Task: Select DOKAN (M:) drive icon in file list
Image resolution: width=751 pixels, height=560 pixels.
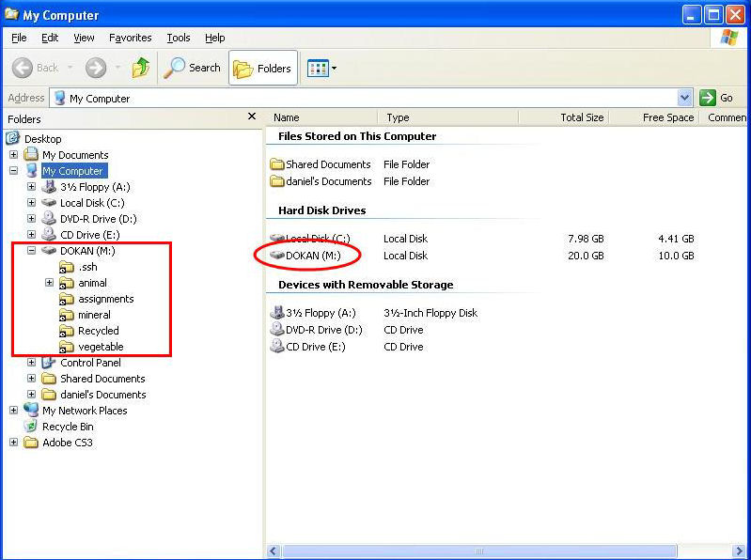Action: coord(278,256)
